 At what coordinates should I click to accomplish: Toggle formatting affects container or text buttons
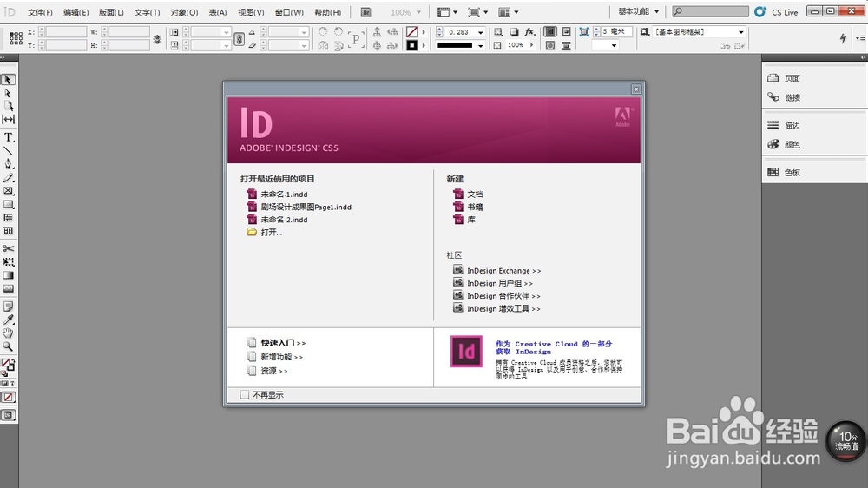click(x=9, y=383)
